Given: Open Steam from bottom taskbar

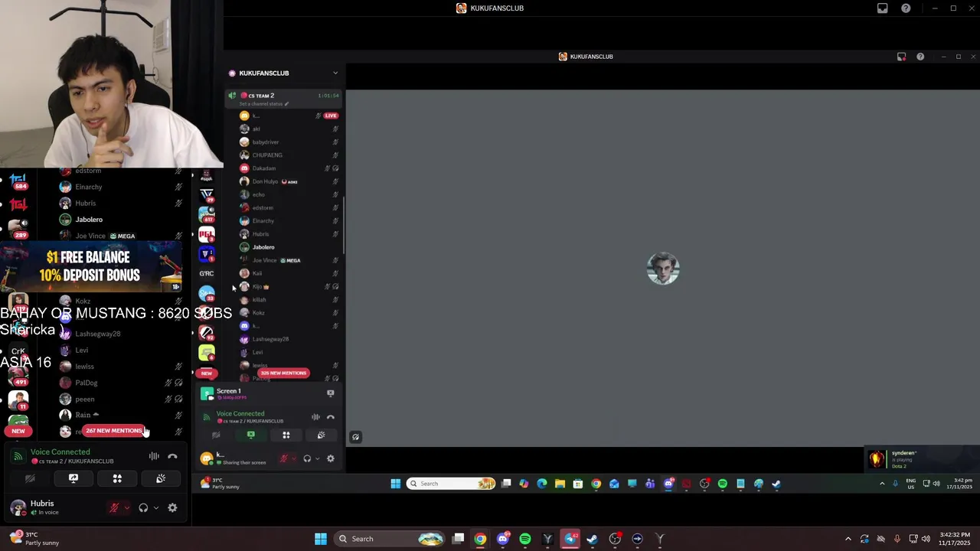Looking at the screenshot, I should point(593,539).
